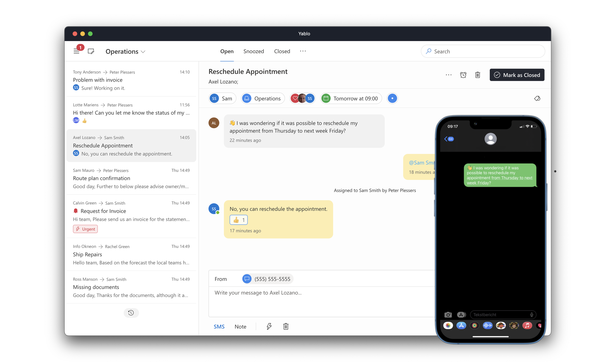The image size is (612, 364).
Task: Open Missing documents conversation
Action: coord(131,287)
